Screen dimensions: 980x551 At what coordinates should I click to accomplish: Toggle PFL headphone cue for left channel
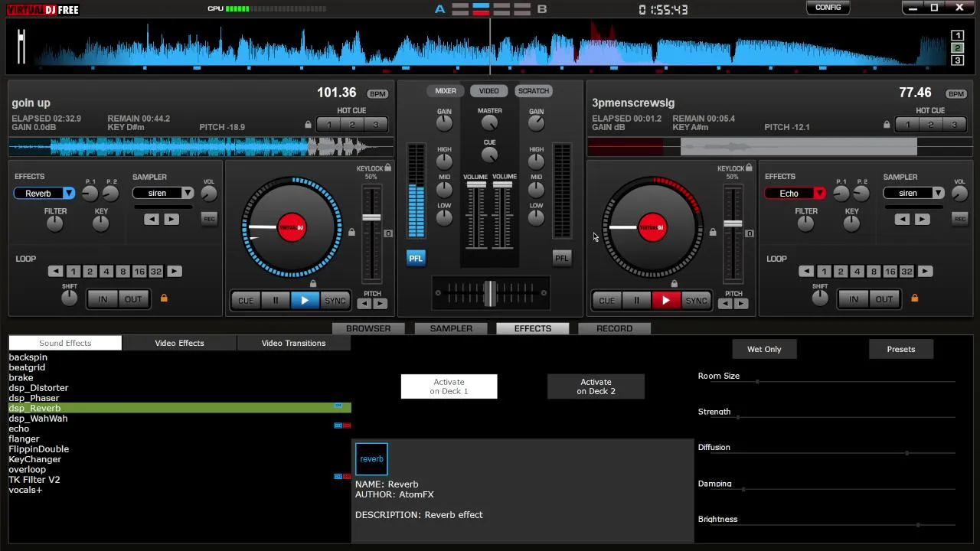coord(416,259)
